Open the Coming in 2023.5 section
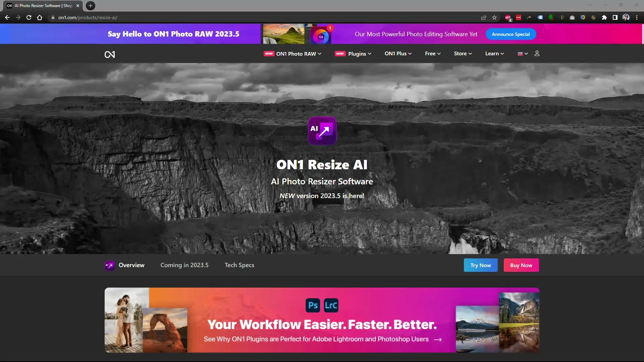The height and width of the screenshot is (362, 644). (184, 265)
